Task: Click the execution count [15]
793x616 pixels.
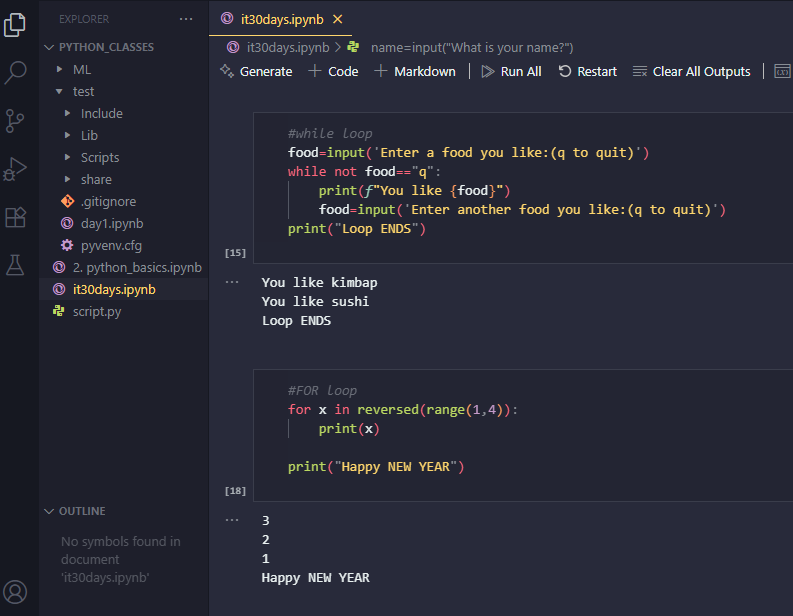Action: [235, 252]
